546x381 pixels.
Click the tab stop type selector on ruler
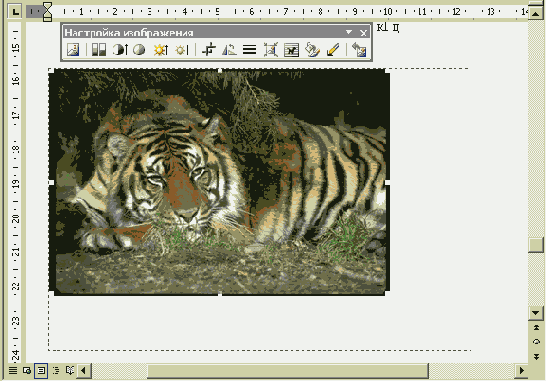point(15,11)
